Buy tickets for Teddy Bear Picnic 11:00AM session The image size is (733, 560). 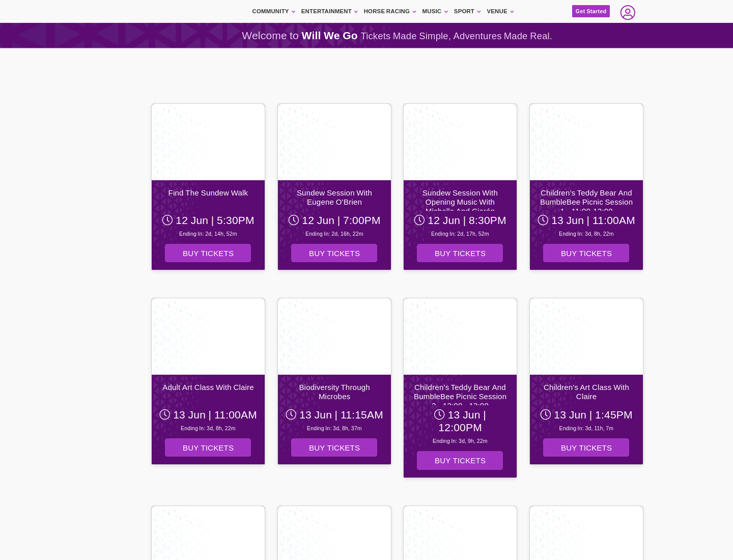[586, 253]
